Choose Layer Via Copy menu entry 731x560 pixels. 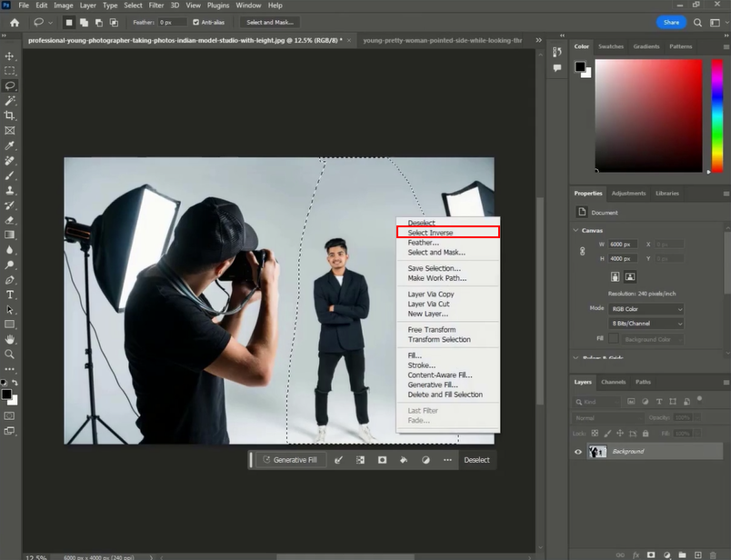pyautogui.click(x=447, y=295)
